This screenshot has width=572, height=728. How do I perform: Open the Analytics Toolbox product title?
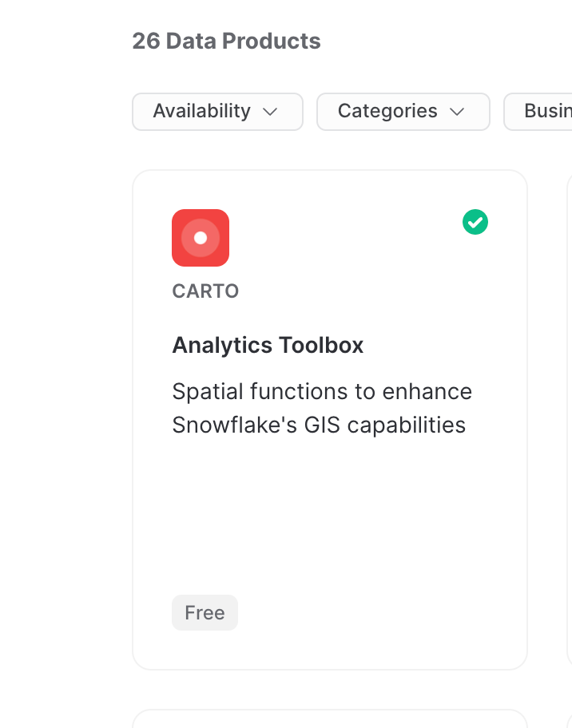pos(268,345)
